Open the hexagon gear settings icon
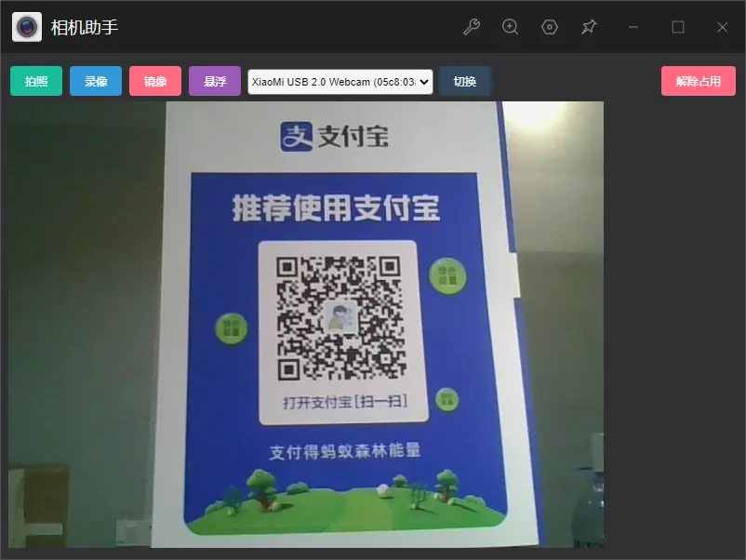746x560 pixels. [x=549, y=27]
